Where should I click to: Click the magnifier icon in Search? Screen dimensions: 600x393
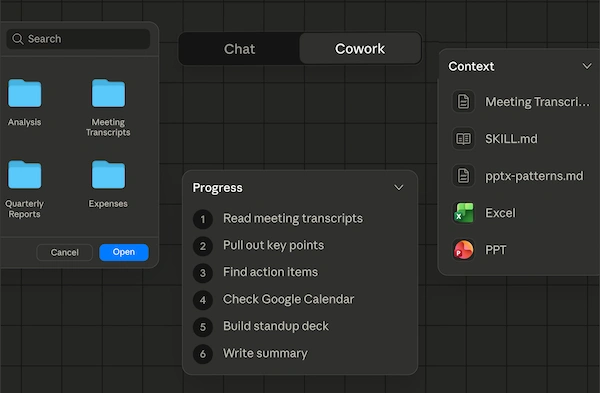click(x=18, y=39)
